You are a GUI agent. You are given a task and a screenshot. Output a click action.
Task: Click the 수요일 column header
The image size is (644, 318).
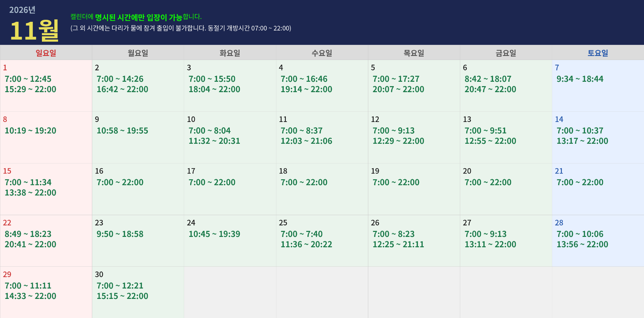pos(322,53)
